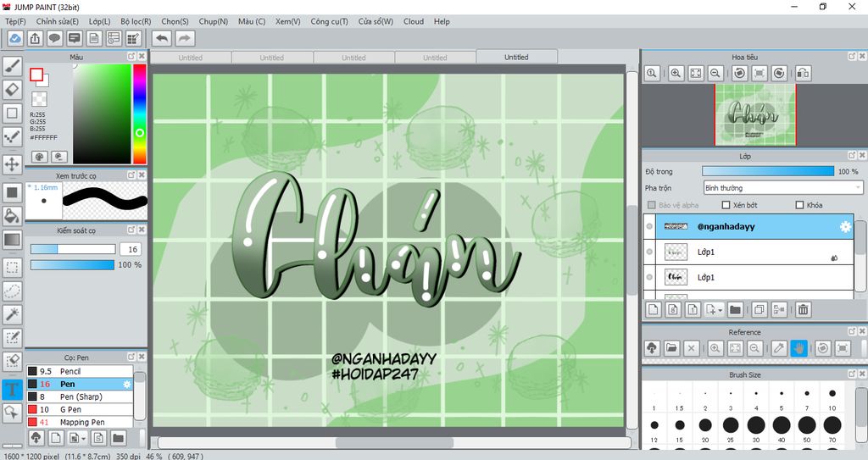Click the Redo arrow in toolbar
868x460 pixels.
185,38
